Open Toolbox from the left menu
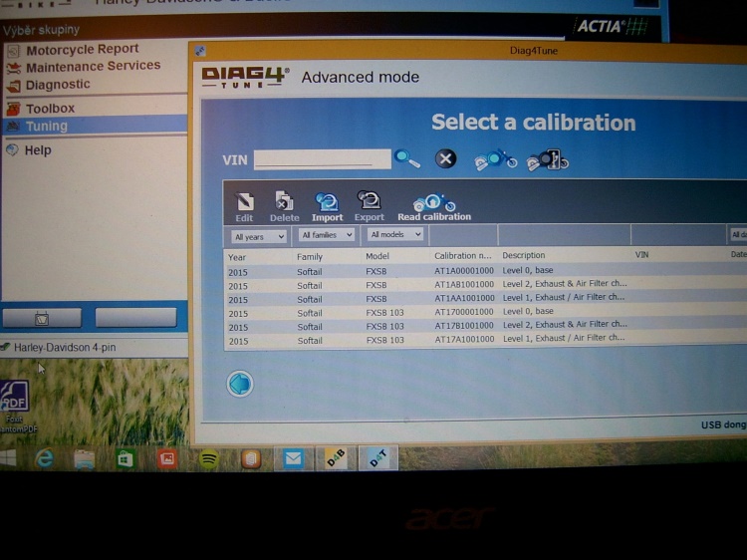 pos(50,108)
